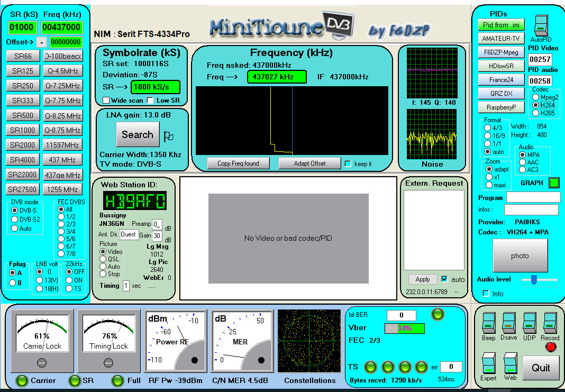Click the screw under Carrier Lock meter
The width and height of the screenshot is (565, 392).
pyautogui.click(x=42, y=363)
